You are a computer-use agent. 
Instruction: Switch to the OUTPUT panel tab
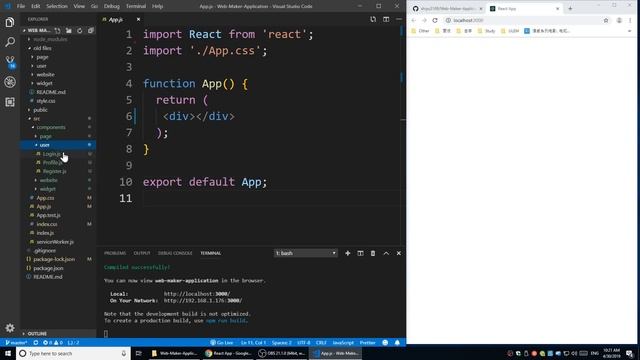point(142,253)
